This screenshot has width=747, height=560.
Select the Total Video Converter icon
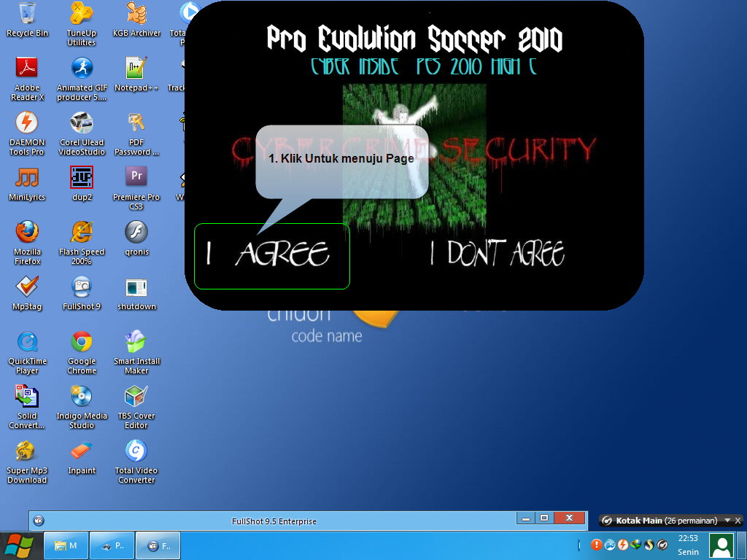coord(136,462)
